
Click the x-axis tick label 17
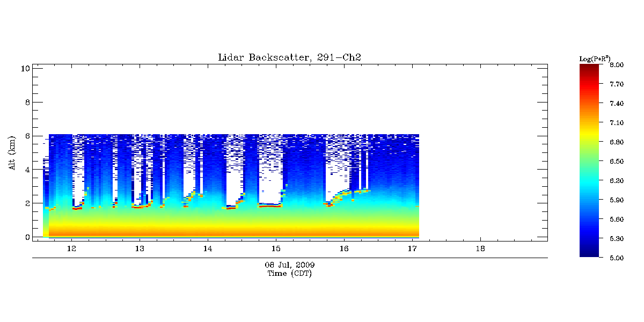point(412,248)
